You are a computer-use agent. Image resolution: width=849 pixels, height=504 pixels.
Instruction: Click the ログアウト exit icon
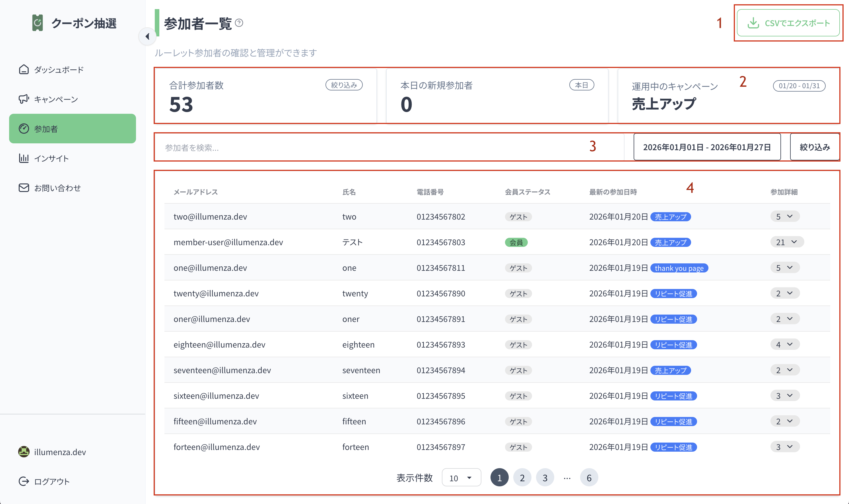click(x=24, y=481)
